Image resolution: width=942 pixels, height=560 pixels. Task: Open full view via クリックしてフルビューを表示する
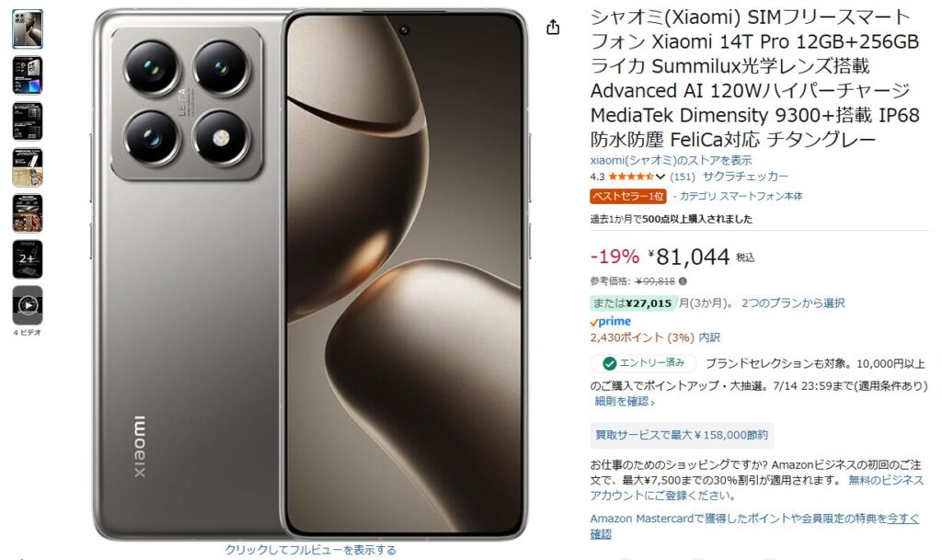coord(311,550)
